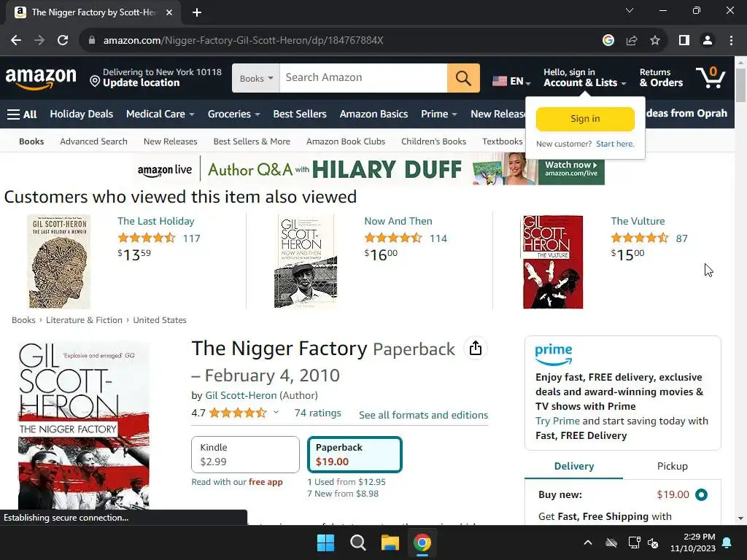Open the All hamburger menu
Image resolution: width=747 pixels, height=560 pixels.
[x=22, y=114]
